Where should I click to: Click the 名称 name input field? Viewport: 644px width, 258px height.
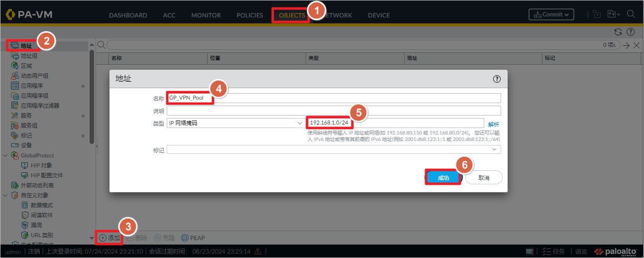click(x=334, y=98)
